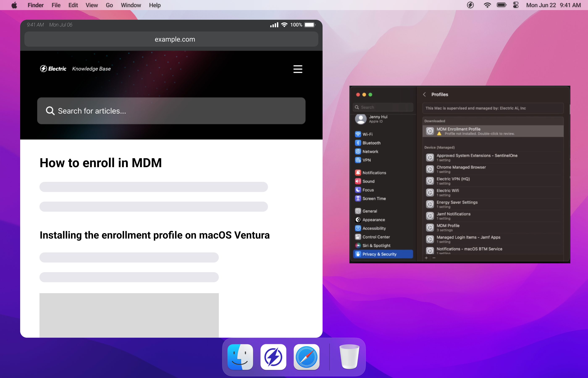
Task: Click the Electric bolt menu bar icon
Action: (470, 5)
